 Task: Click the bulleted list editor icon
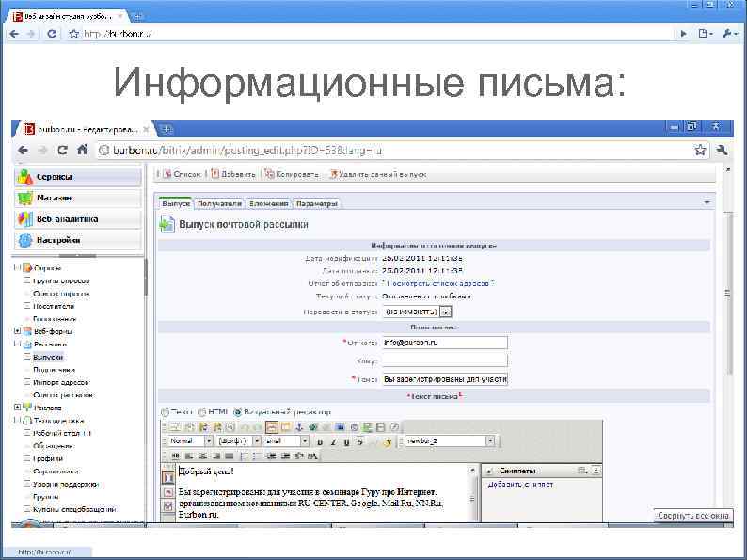pos(257,456)
